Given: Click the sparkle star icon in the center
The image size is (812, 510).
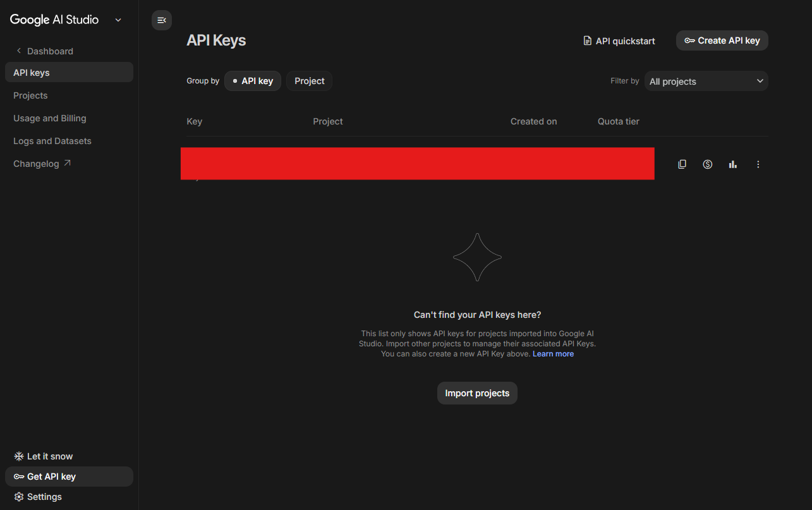Looking at the screenshot, I should click(477, 257).
